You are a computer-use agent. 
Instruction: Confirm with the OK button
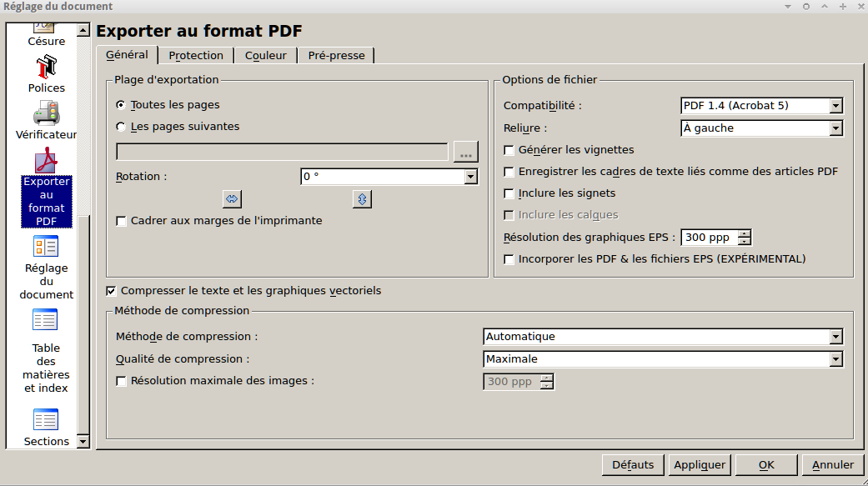click(767, 465)
